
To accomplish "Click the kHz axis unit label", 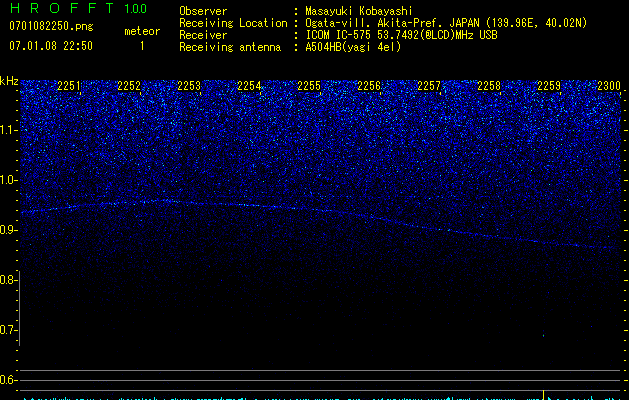I will click(9, 80).
